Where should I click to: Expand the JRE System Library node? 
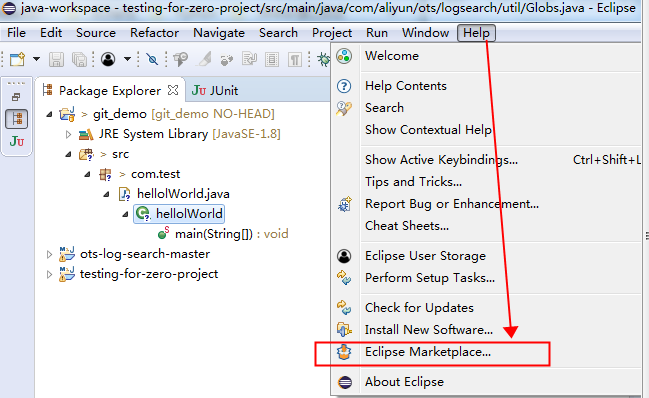(69, 134)
